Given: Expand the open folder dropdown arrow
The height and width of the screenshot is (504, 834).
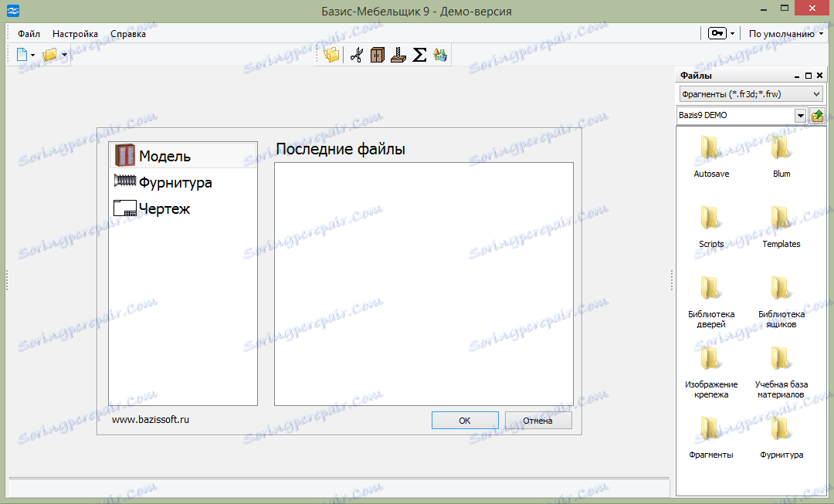Looking at the screenshot, I should 64,55.
